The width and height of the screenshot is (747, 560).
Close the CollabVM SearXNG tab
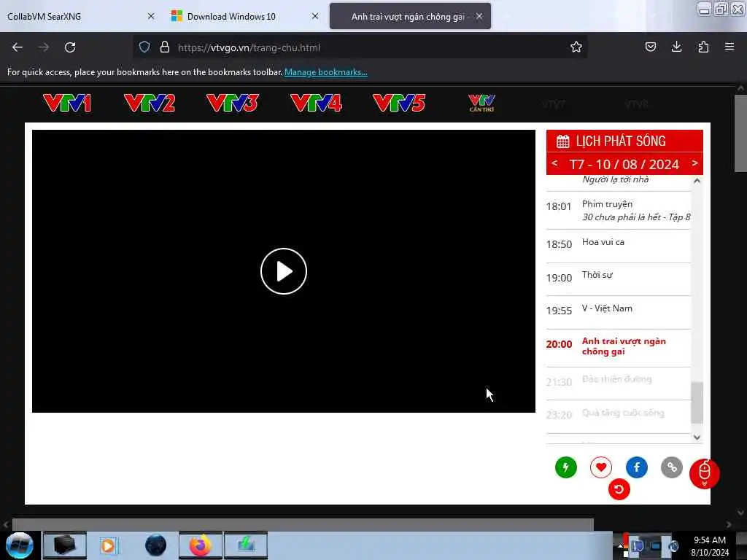click(151, 16)
